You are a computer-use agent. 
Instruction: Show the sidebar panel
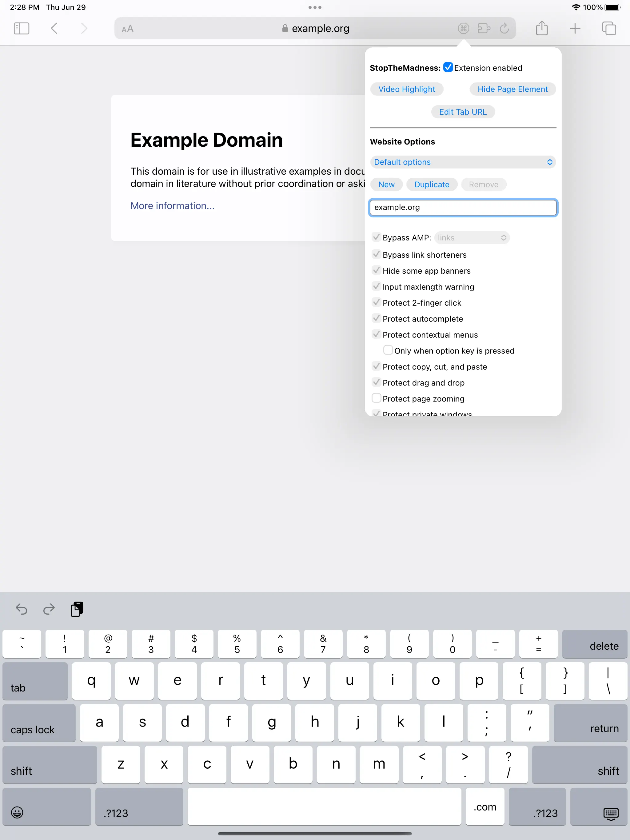(21, 29)
